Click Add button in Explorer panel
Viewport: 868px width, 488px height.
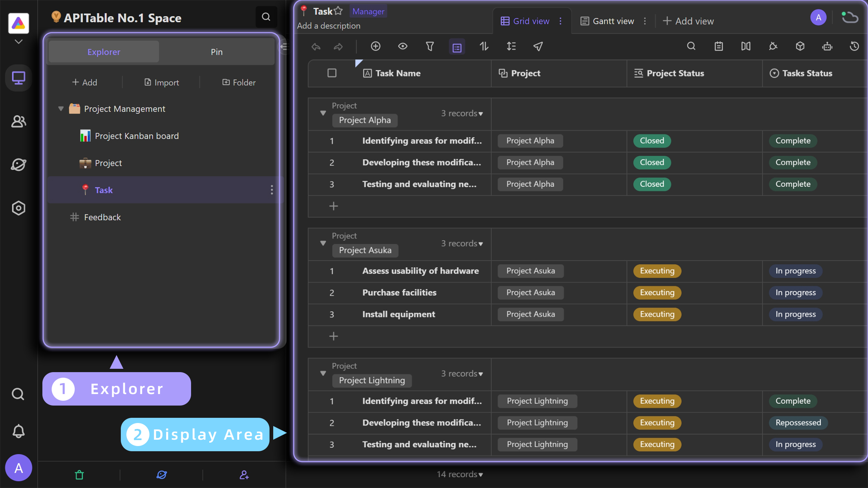(84, 82)
